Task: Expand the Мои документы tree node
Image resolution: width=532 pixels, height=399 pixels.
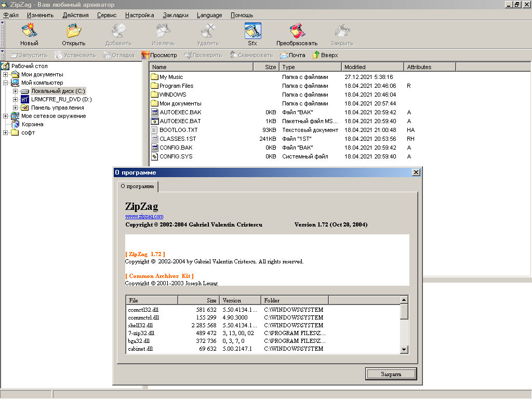Action: (6, 74)
